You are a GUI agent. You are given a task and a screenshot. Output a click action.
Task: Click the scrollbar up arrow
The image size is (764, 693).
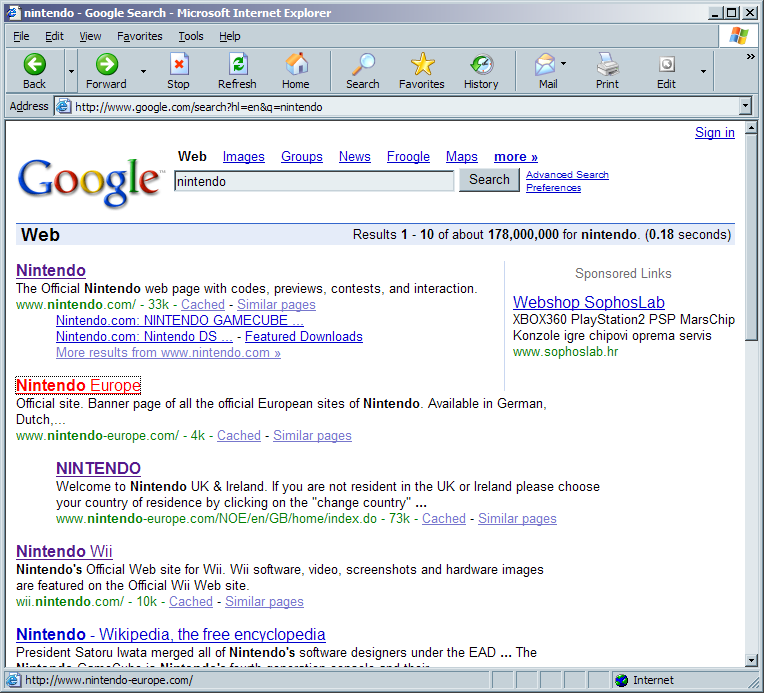coord(751,128)
